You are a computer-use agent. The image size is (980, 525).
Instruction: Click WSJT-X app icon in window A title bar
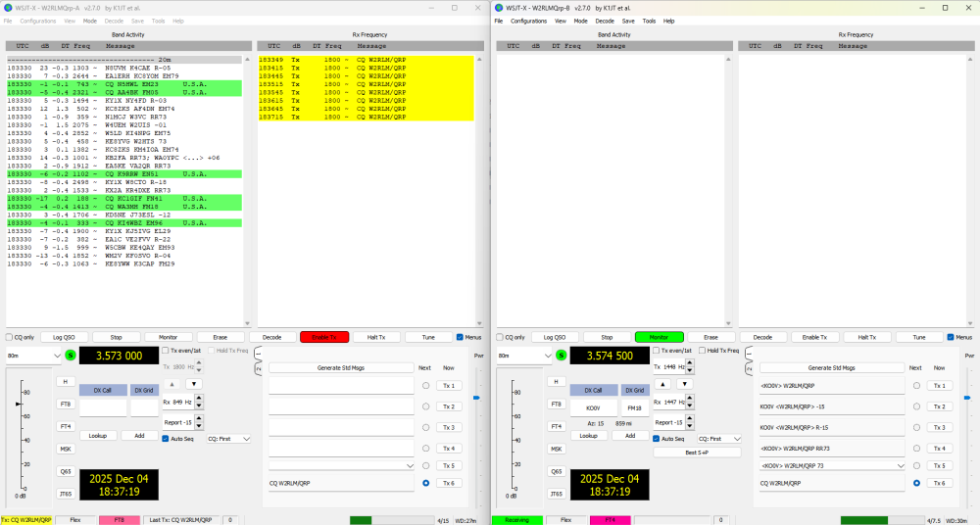pos(8,8)
